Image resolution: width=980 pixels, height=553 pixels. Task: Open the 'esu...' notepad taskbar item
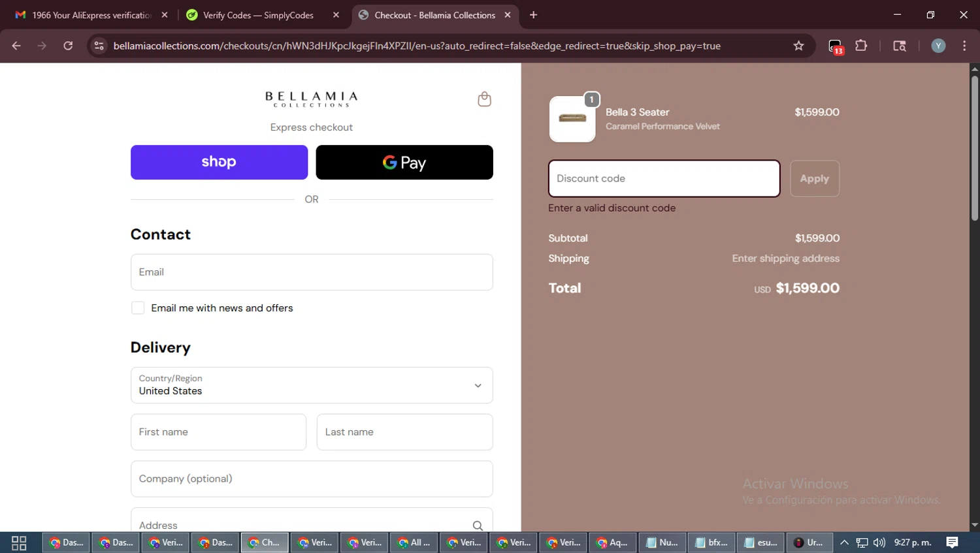pyautogui.click(x=761, y=543)
